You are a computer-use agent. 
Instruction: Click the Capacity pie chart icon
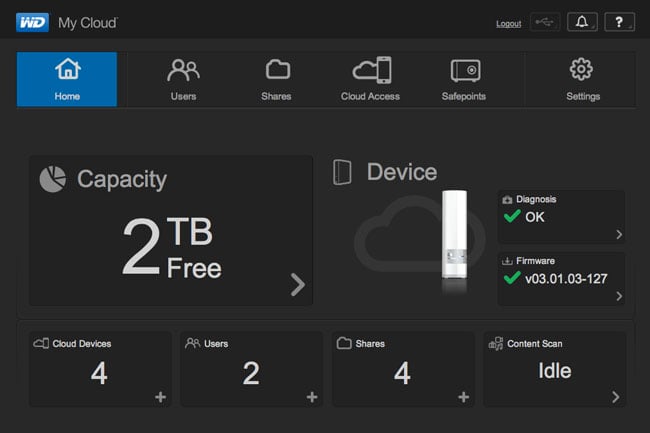tap(53, 179)
